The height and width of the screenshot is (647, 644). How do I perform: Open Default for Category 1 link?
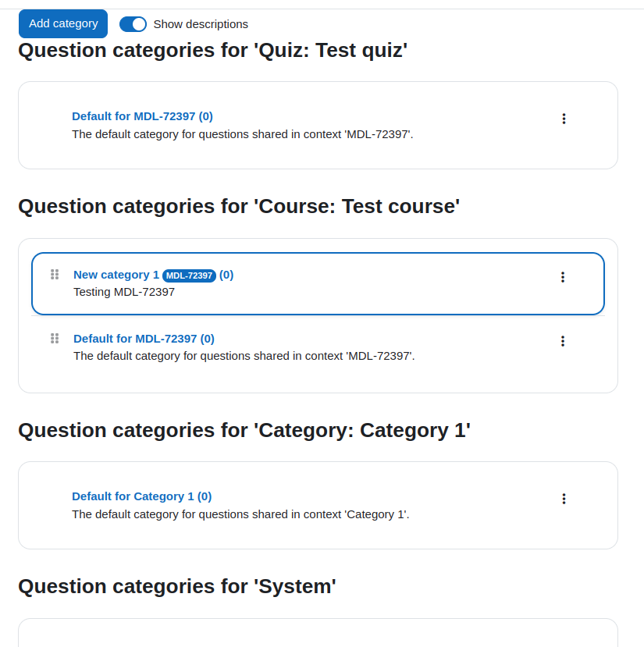tap(141, 496)
